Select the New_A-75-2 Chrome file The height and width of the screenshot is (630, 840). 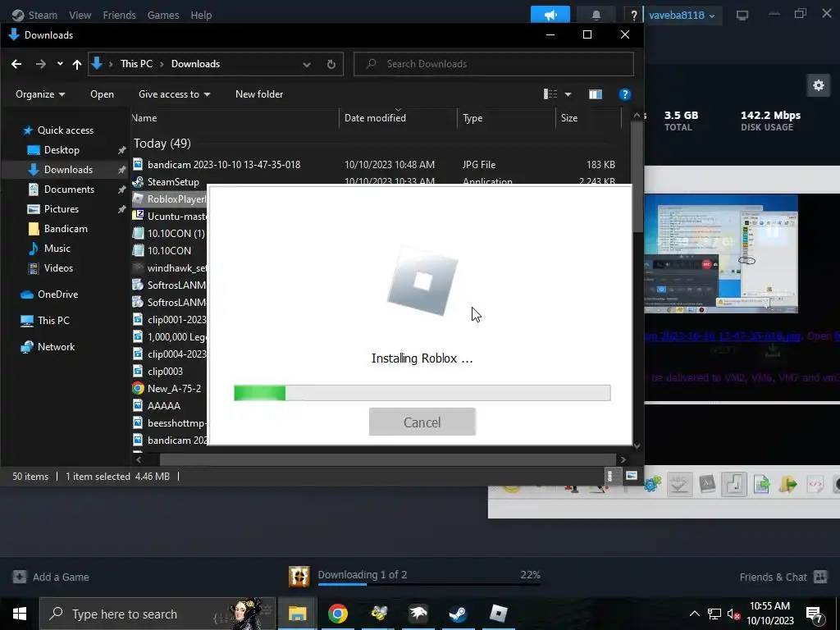pyautogui.click(x=174, y=388)
